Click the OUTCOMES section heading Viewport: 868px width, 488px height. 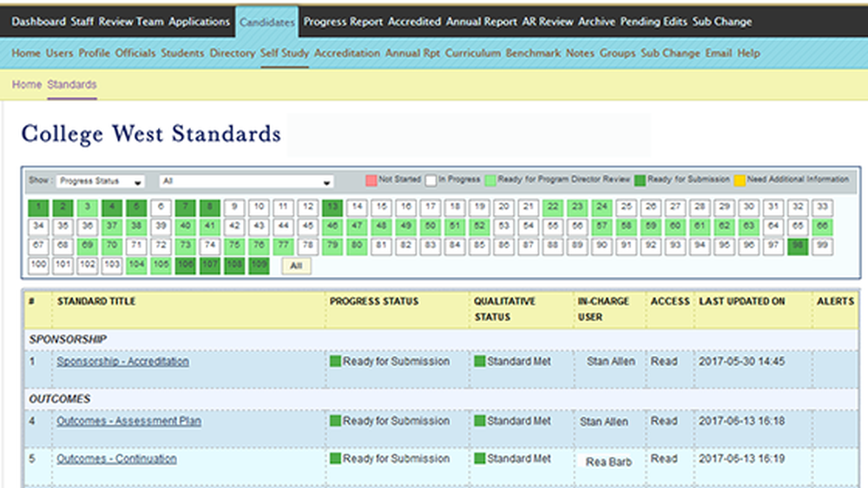pyautogui.click(x=60, y=399)
